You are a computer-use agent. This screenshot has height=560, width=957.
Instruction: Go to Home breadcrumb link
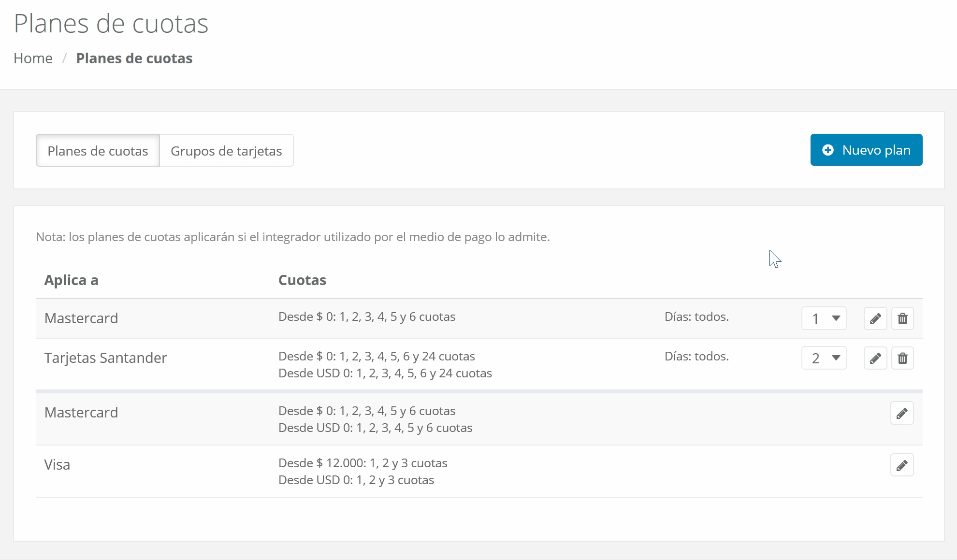click(33, 58)
